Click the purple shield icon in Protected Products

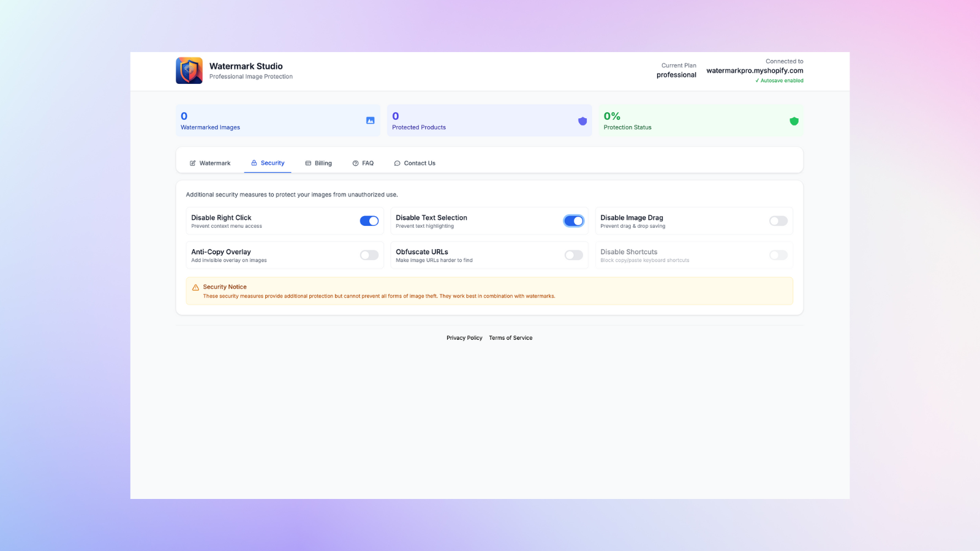click(582, 121)
